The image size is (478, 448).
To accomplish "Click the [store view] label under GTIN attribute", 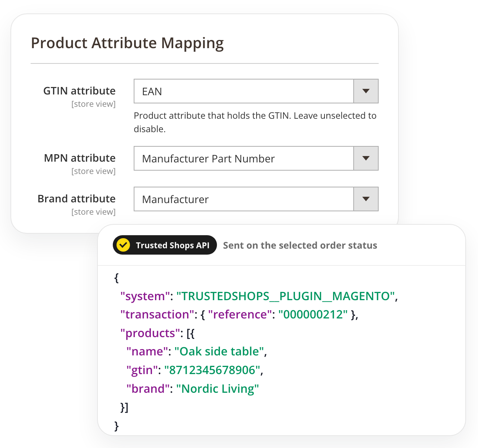I will coord(93,104).
